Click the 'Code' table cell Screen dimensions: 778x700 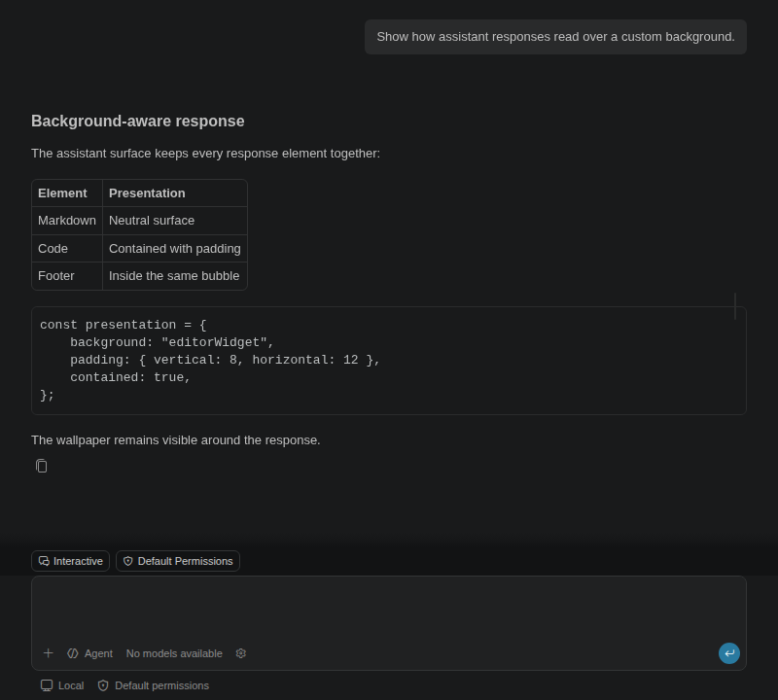67,249
